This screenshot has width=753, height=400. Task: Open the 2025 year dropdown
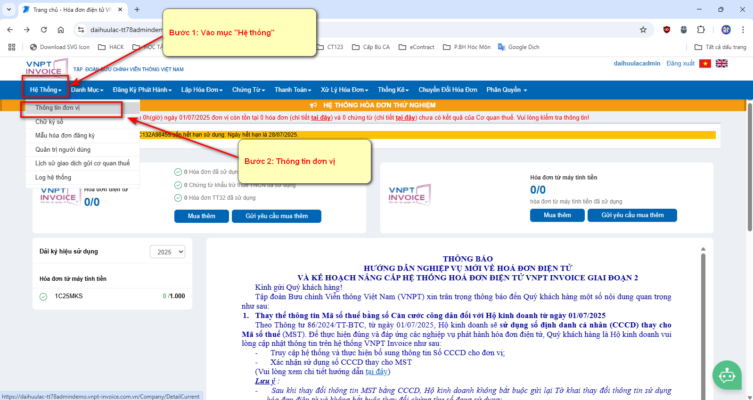[x=168, y=252]
